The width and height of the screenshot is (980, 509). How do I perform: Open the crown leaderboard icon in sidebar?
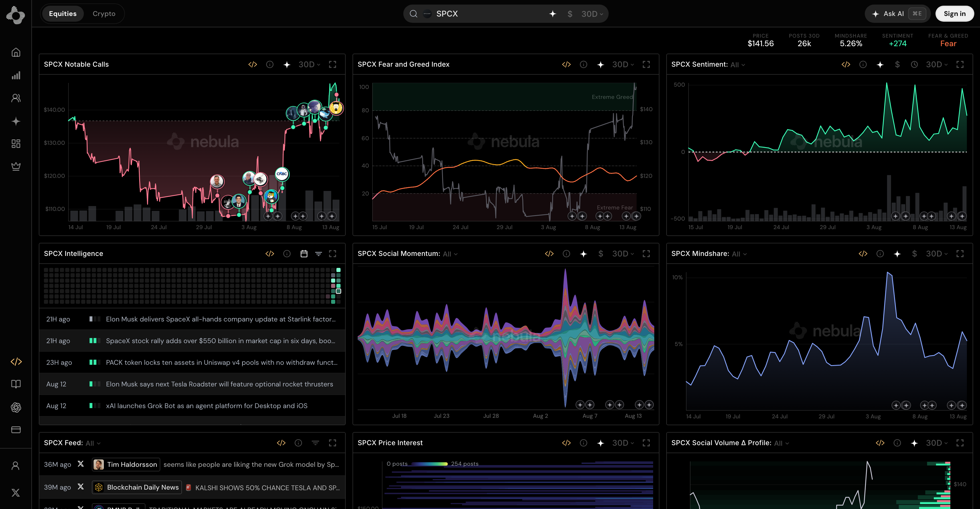(x=16, y=166)
